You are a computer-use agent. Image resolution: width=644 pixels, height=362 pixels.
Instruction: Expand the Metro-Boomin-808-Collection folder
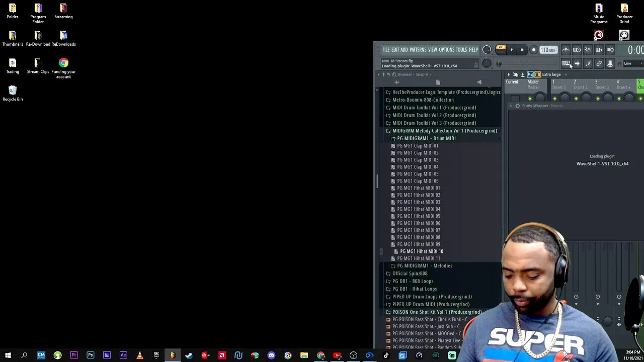click(x=420, y=100)
